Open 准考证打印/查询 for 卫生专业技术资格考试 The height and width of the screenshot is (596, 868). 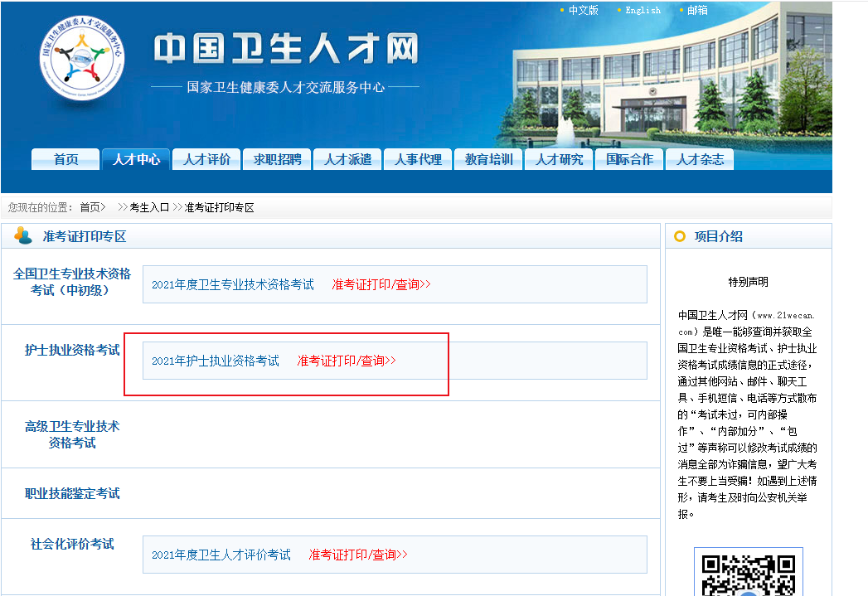[x=381, y=284]
